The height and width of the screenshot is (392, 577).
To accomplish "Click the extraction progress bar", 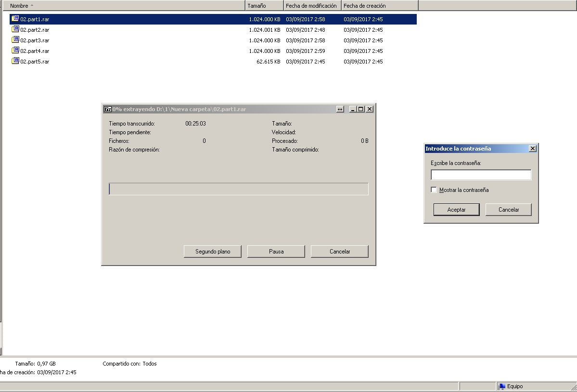I will pyautogui.click(x=239, y=189).
